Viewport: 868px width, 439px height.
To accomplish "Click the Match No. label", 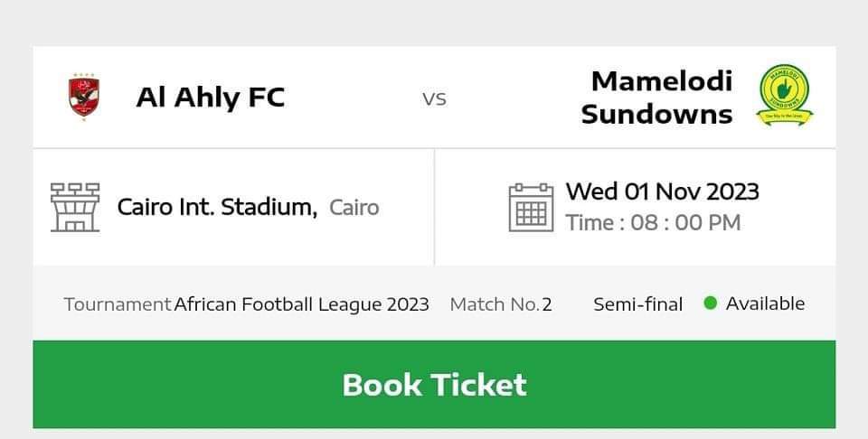I will pos(494,304).
